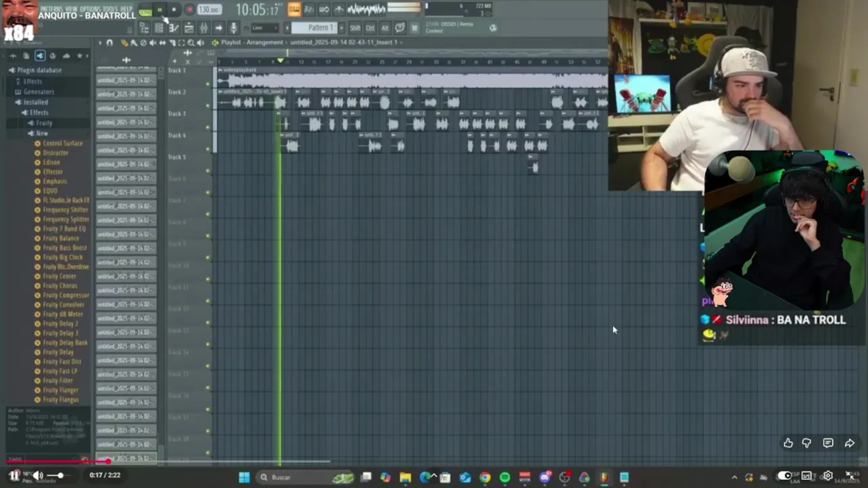This screenshot has width=868, height=488.
Task: Click the shopping cart content library icon
Action: click(x=414, y=28)
